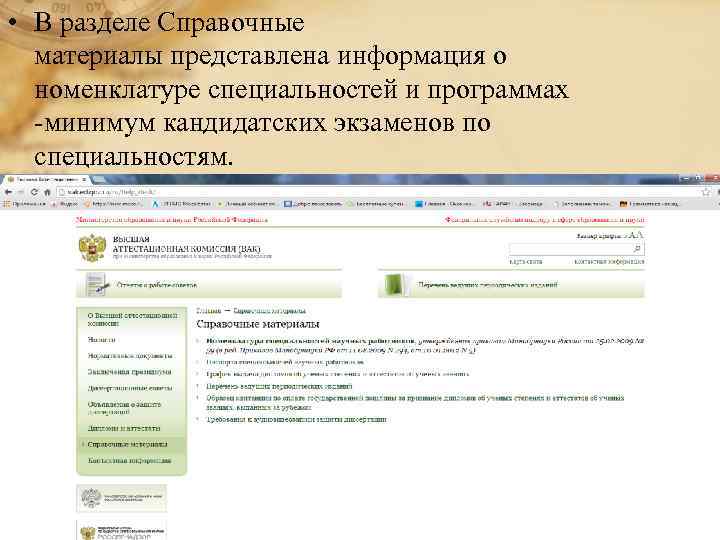Open the banner 'Перечень ведущих периодических изданий'
Screen dimensions: 720x540
pyautogui.click(x=512, y=285)
